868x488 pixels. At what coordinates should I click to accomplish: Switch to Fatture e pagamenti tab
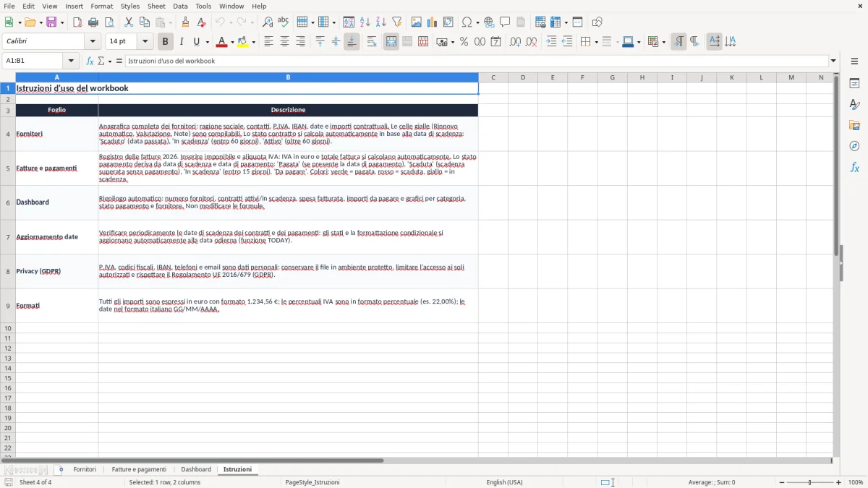139,469
